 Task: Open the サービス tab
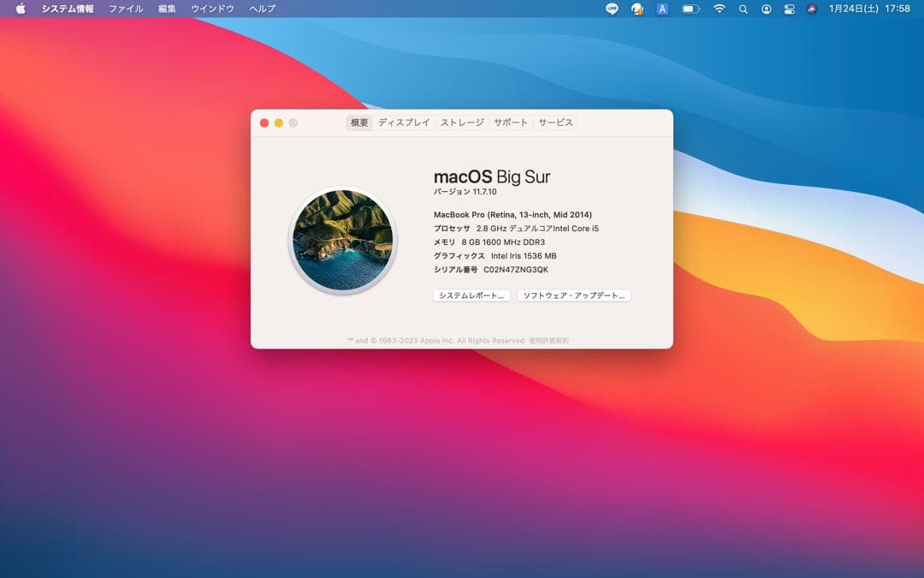pyautogui.click(x=556, y=122)
